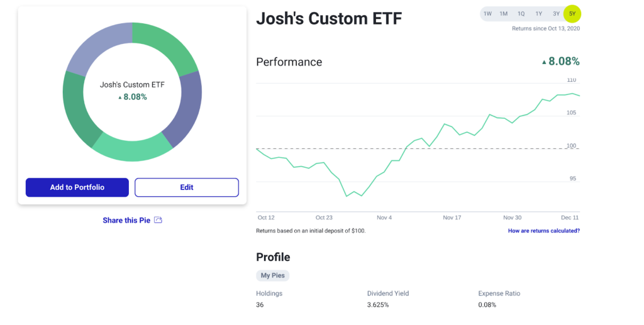The image size is (644, 325).
Task: Switch to the 1Q time range
Action: tap(521, 14)
